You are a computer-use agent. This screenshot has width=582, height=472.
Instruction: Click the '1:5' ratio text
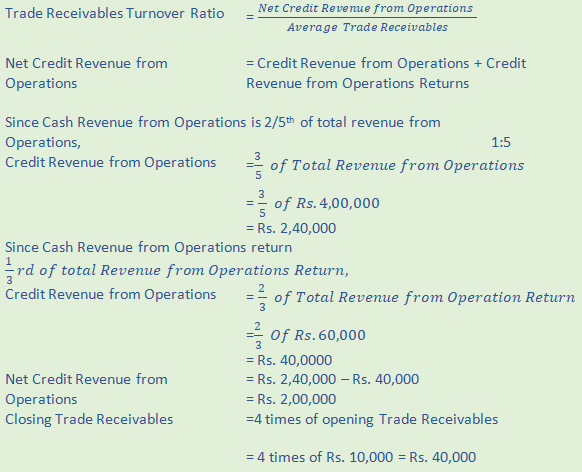[x=501, y=142]
